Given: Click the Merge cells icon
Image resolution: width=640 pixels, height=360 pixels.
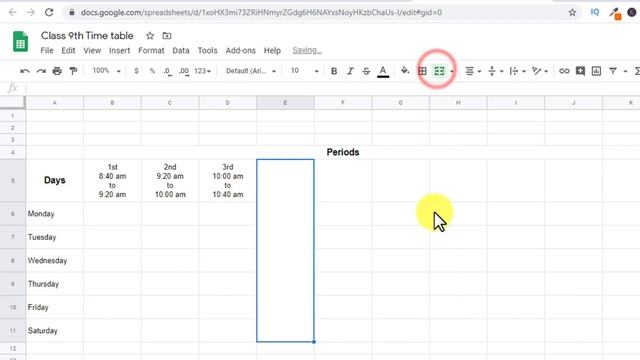Looking at the screenshot, I should click(439, 71).
